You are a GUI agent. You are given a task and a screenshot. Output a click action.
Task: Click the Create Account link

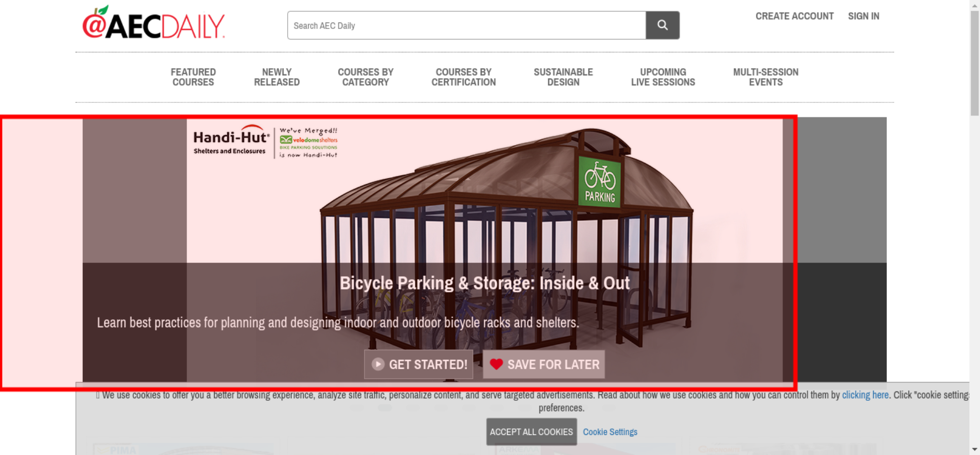pyautogui.click(x=794, y=16)
